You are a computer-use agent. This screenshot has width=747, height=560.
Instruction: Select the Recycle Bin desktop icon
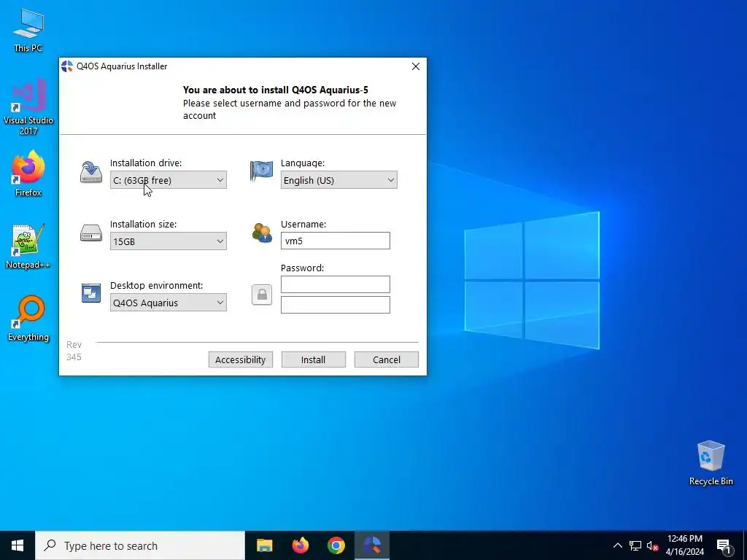click(711, 463)
